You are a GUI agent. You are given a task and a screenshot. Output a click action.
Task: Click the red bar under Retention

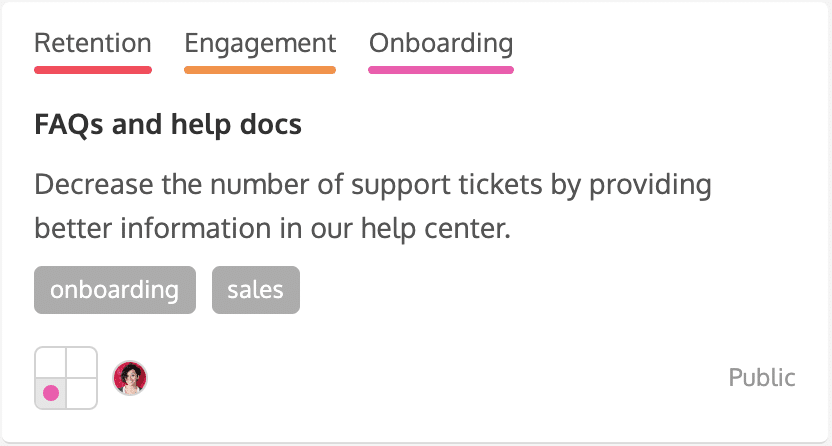93,70
